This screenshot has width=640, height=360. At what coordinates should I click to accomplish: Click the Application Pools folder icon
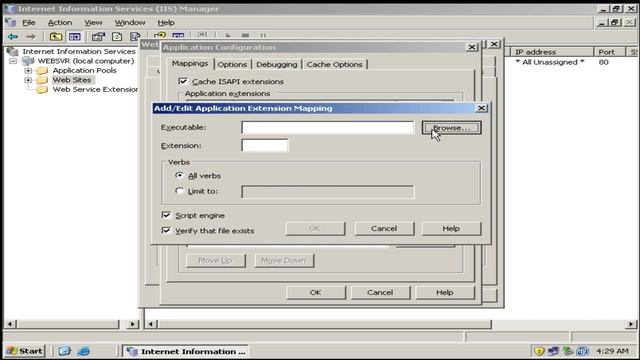(x=42, y=71)
